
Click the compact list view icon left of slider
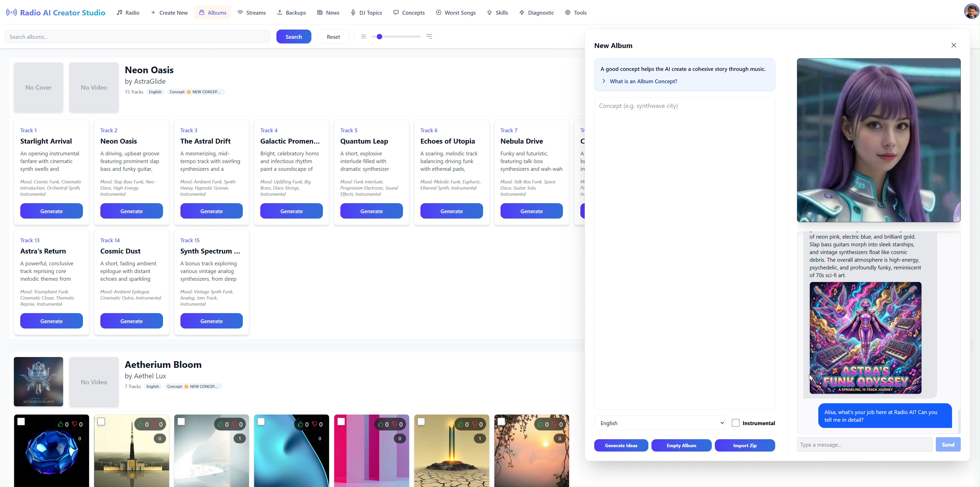pyautogui.click(x=363, y=36)
